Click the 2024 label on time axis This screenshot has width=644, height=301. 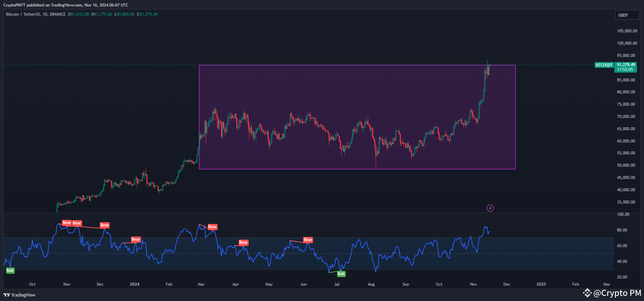(135, 284)
